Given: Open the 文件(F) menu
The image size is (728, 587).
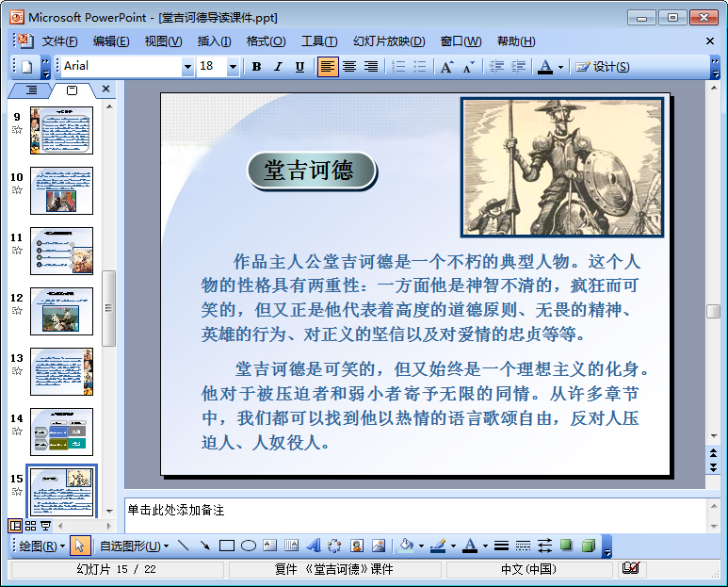Looking at the screenshot, I should 60,41.
